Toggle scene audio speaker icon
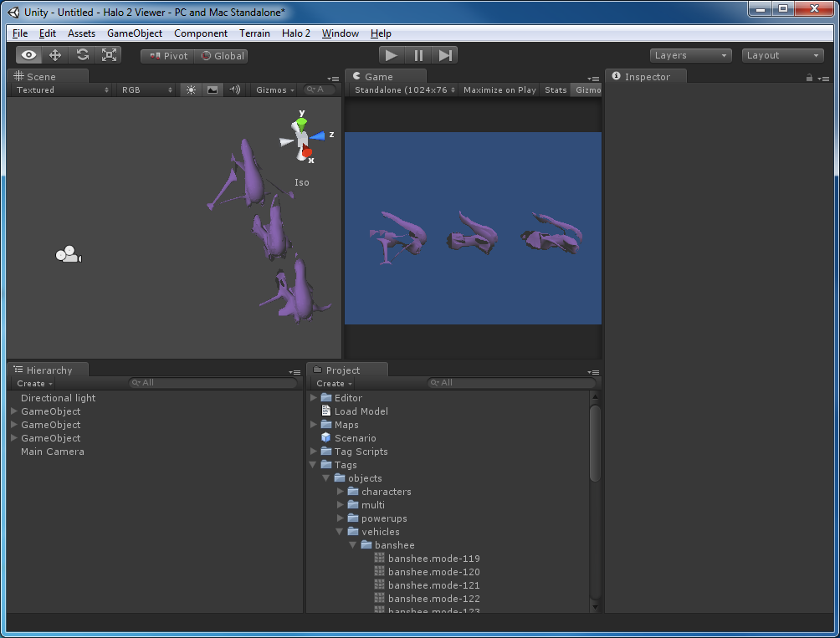Image resolution: width=840 pixels, height=638 pixels. [234, 90]
